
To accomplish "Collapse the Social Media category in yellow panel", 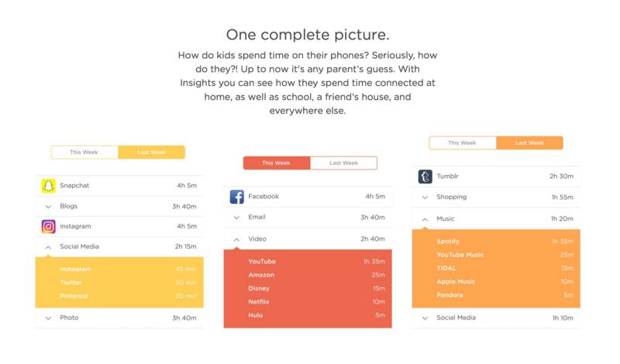I will [x=48, y=247].
